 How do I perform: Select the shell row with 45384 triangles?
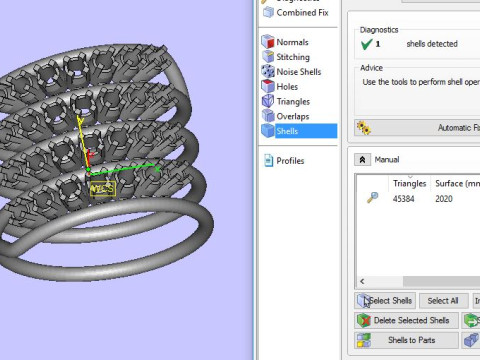tap(419, 199)
